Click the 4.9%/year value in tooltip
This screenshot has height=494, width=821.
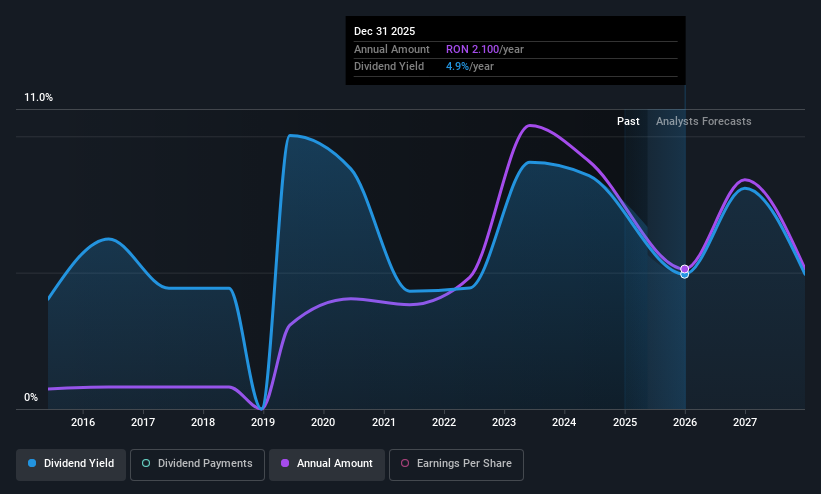(470, 67)
